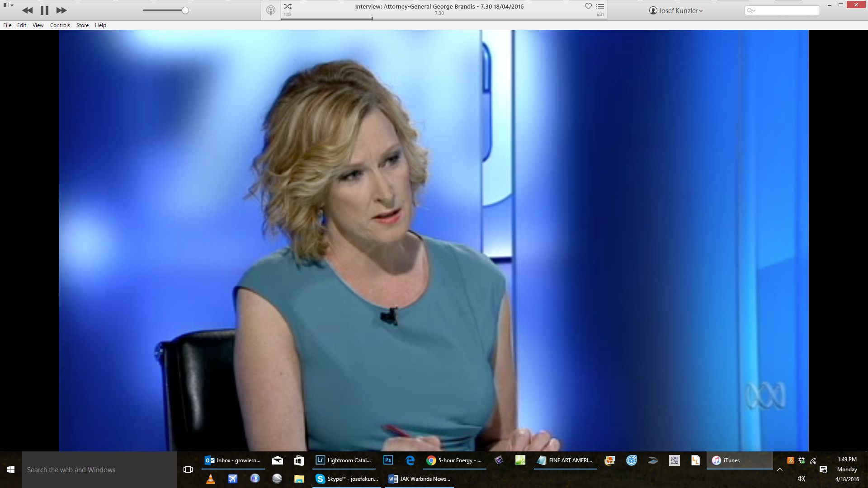868x488 pixels.
Task: Open the View menu
Action: click(38, 25)
